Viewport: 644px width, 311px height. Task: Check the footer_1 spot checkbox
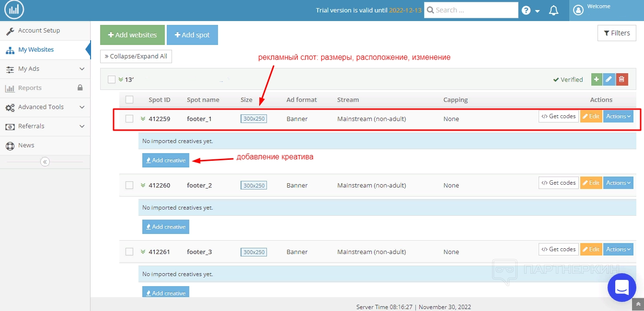tap(129, 119)
